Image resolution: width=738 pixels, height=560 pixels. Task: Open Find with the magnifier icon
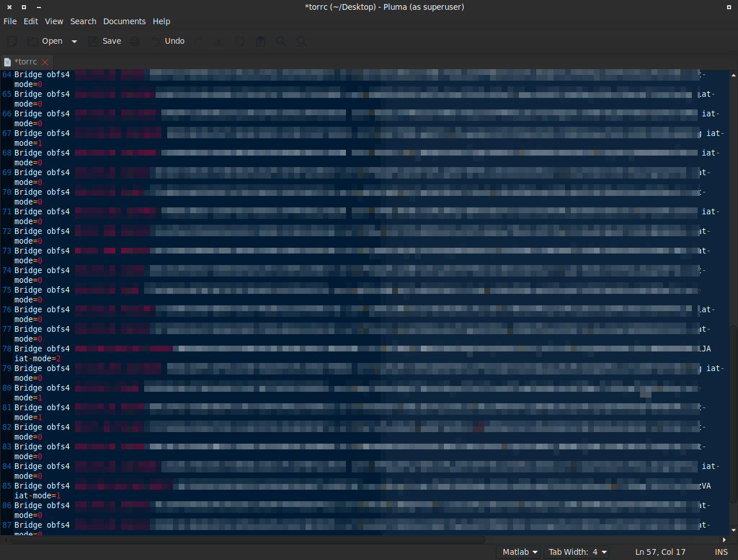coord(281,41)
